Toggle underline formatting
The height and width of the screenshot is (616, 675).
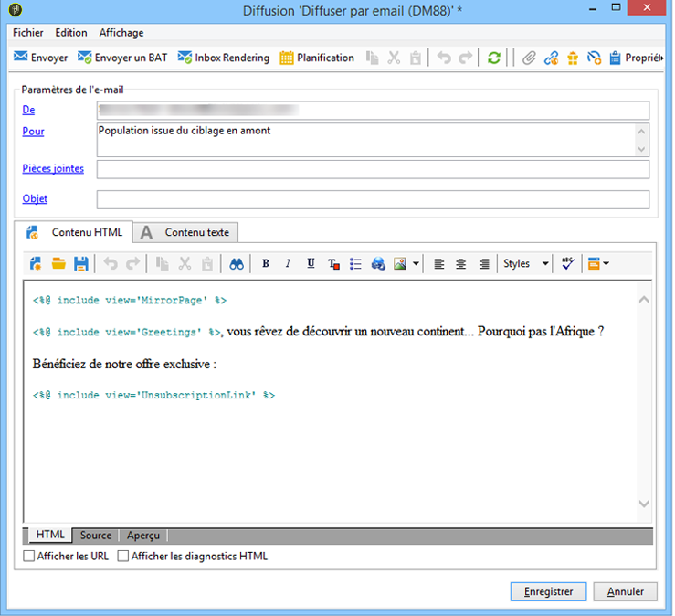(x=311, y=263)
